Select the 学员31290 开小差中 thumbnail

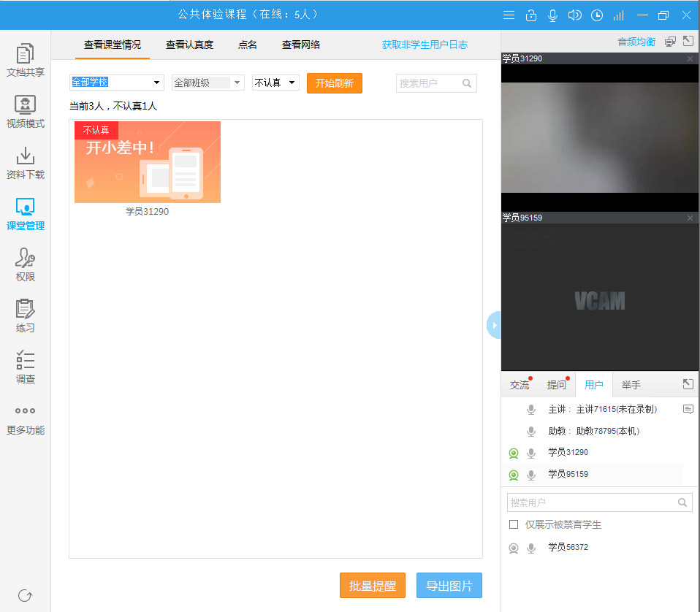pyautogui.click(x=148, y=163)
